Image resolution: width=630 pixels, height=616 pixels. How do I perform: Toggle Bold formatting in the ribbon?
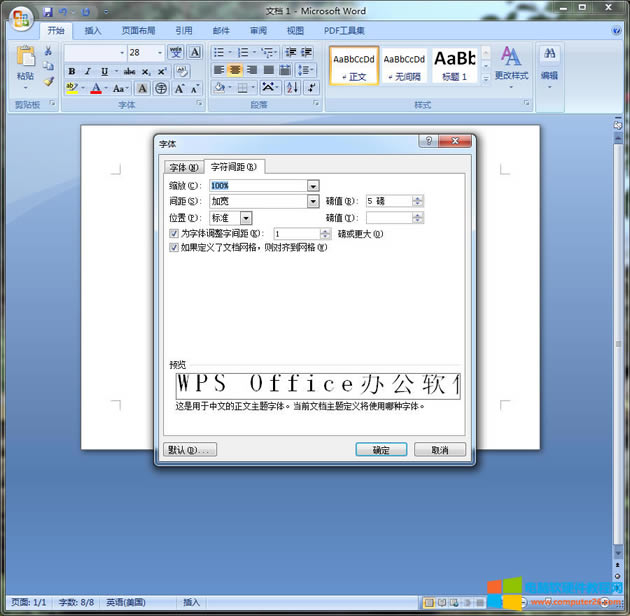pos(72,71)
